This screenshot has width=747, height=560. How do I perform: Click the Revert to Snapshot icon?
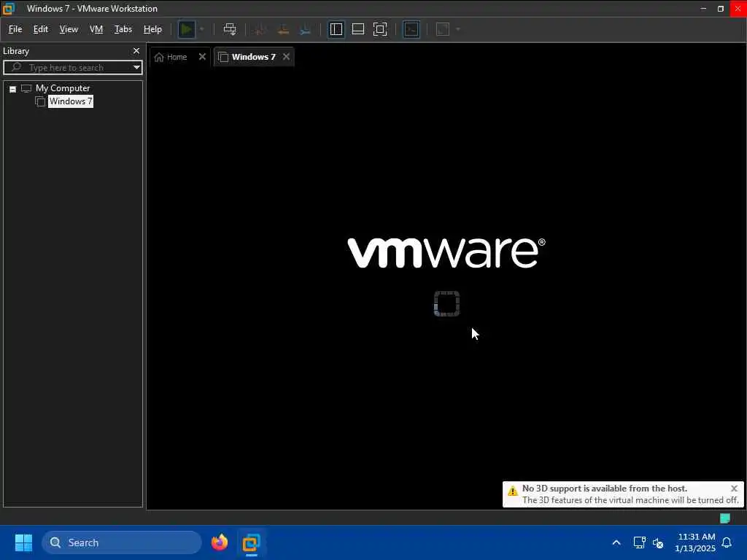pos(283,29)
